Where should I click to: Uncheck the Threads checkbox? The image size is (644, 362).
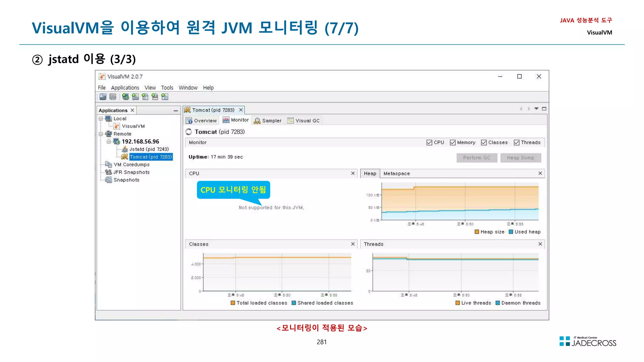point(517,143)
